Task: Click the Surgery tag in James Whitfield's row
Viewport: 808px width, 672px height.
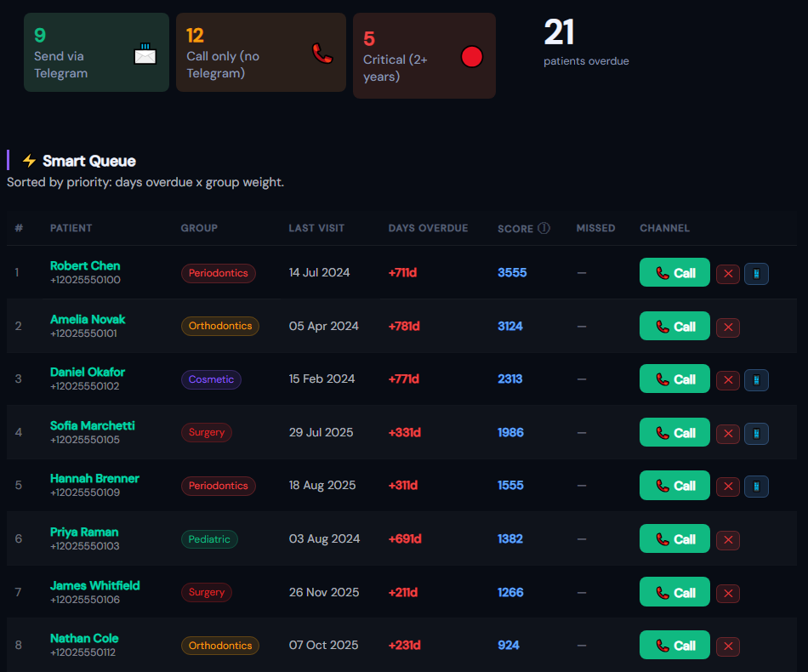Action: point(207,592)
